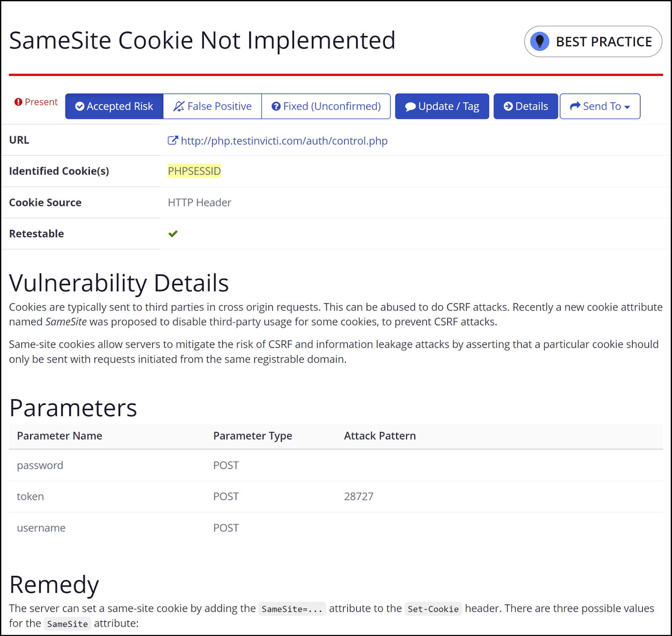This screenshot has width=672, height=636.
Task: Click the external link icon beside the URL
Action: coord(173,140)
